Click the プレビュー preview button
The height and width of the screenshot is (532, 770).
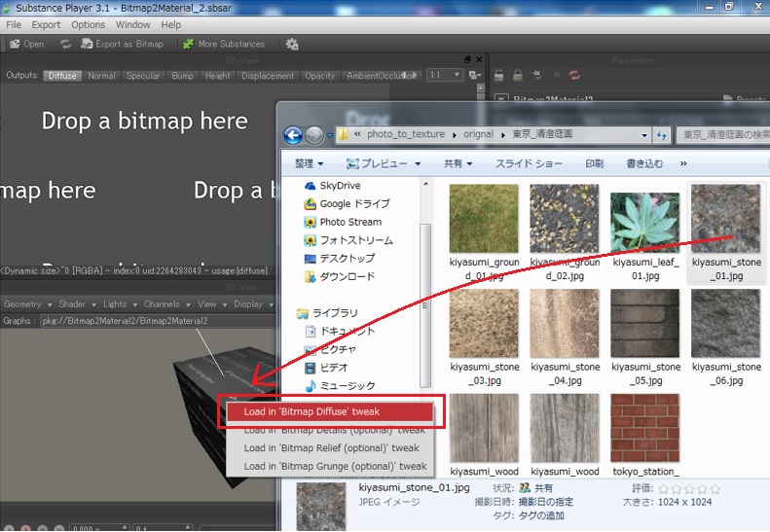click(x=383, y=163)
